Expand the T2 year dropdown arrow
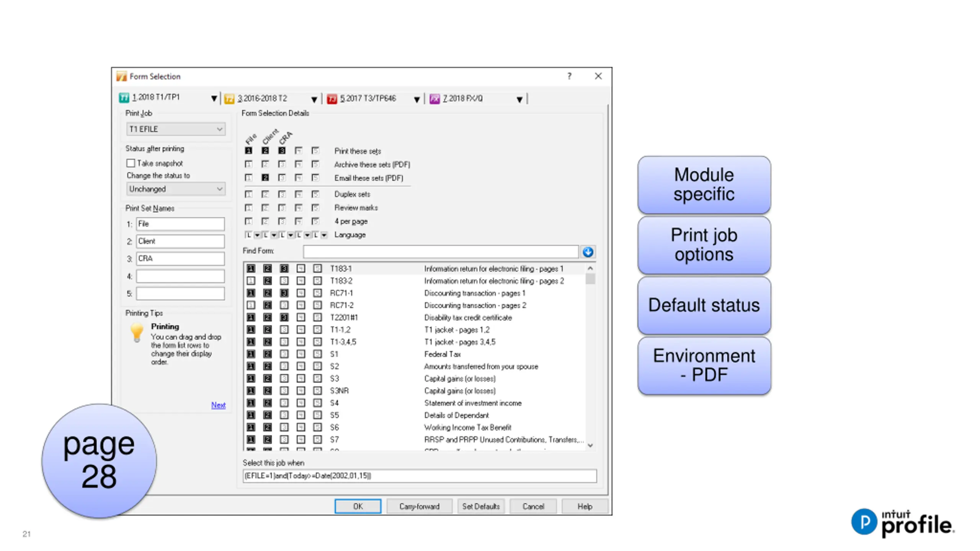Image resolution: width=980 pixels, height=551 pixels. point(314,99)
